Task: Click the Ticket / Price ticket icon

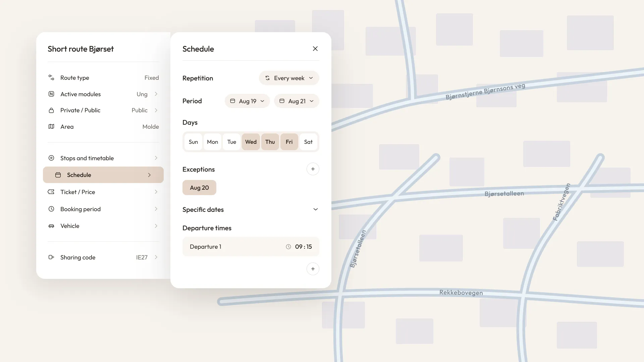Action: coord(51,192)
